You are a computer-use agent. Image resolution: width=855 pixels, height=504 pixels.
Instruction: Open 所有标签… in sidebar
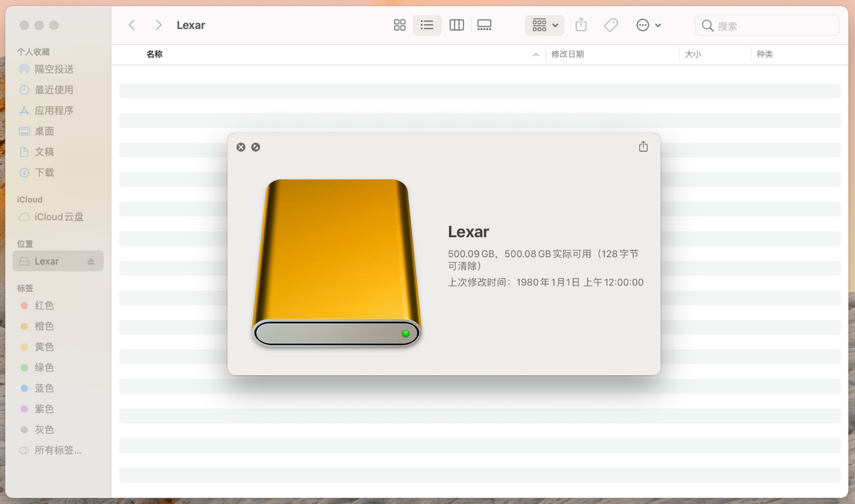[x=58, y=450]
